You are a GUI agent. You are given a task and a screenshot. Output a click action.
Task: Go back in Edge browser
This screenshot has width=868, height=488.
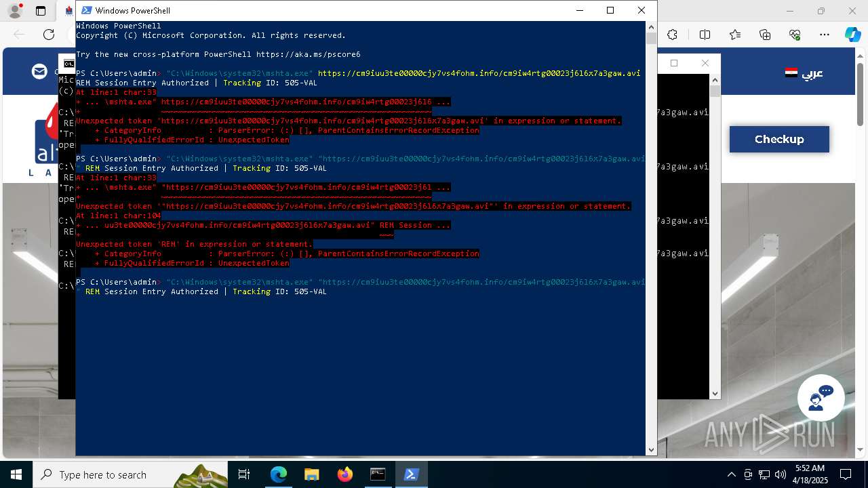tap(19, 35)
